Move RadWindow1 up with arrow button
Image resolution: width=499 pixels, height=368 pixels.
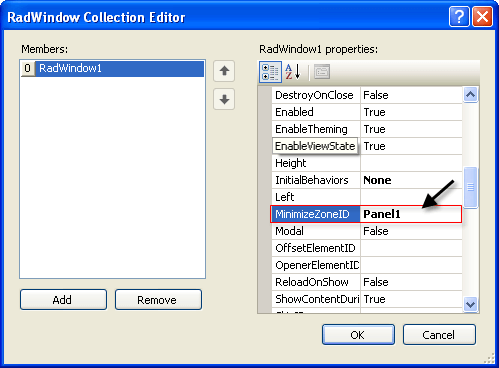pyautogui.click(x=224, y=71)
